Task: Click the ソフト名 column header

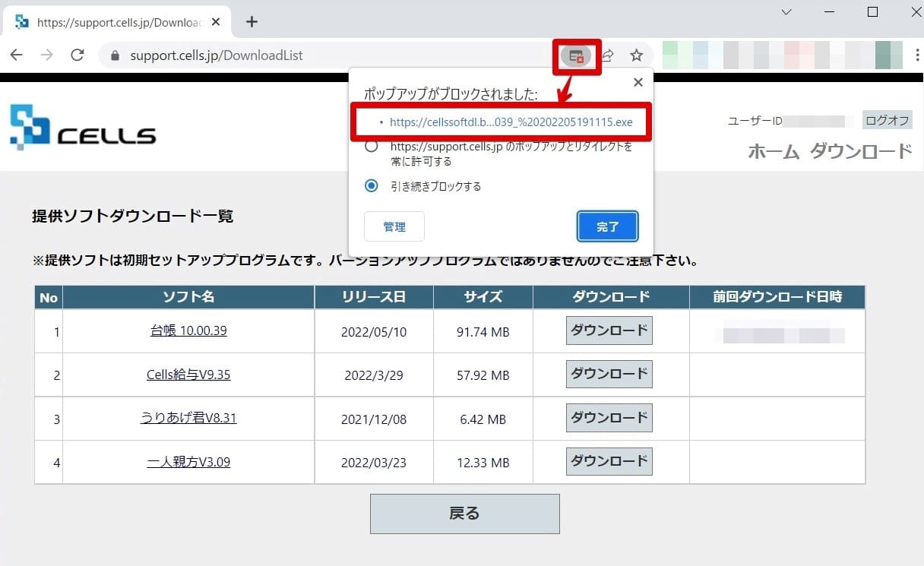Action: 188,297
